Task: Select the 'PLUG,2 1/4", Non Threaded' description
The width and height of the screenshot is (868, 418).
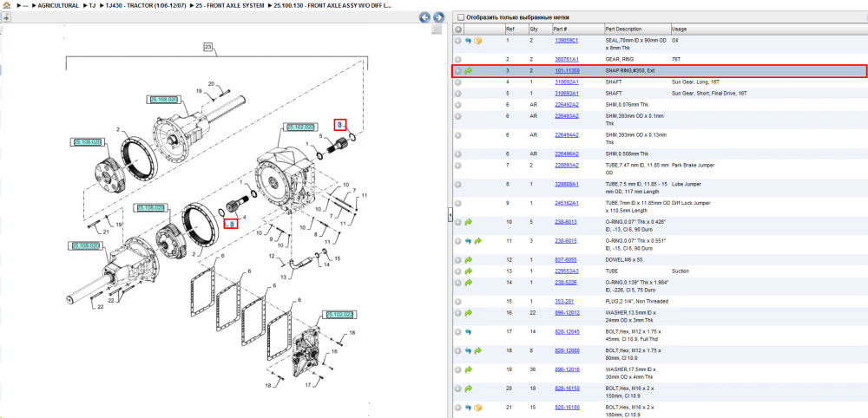Action: 636,301
